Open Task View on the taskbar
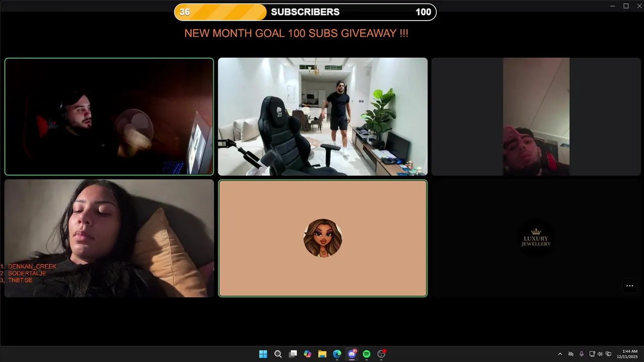This screenshot has height=362, width=644. [293, 354]
